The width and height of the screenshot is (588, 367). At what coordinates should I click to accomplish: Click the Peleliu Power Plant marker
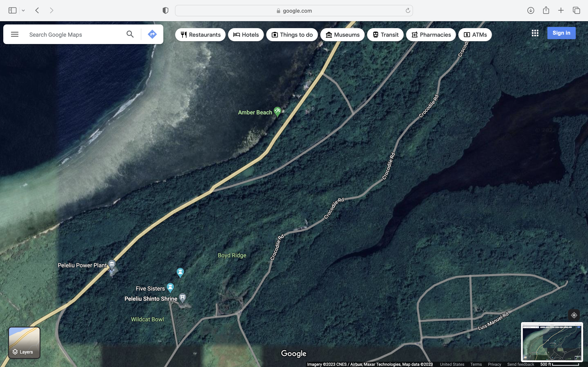[112, 264]
